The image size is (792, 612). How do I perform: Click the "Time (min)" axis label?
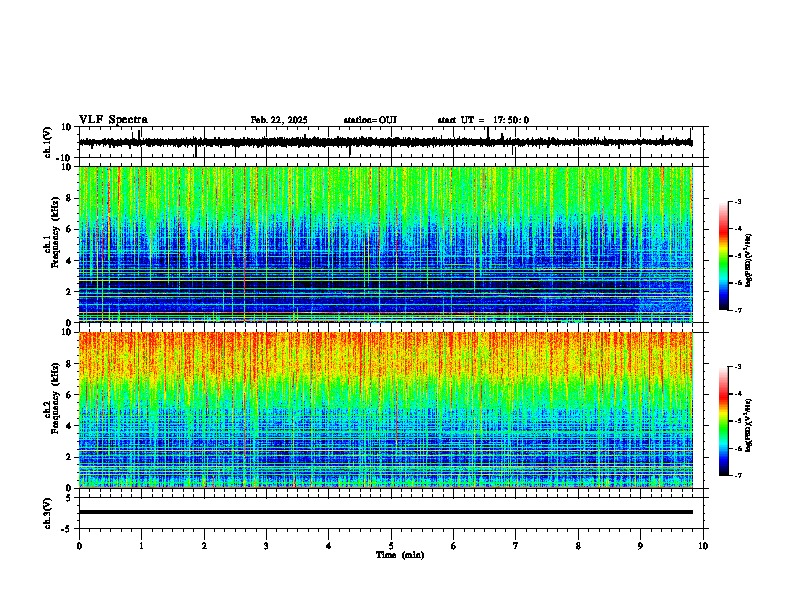(400, 555)
